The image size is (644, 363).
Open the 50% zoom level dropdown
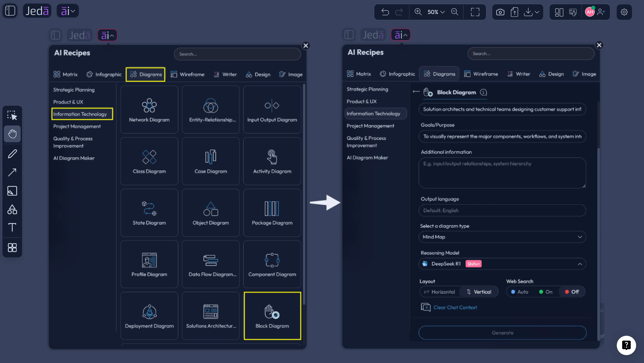click(x=436, y=12)
